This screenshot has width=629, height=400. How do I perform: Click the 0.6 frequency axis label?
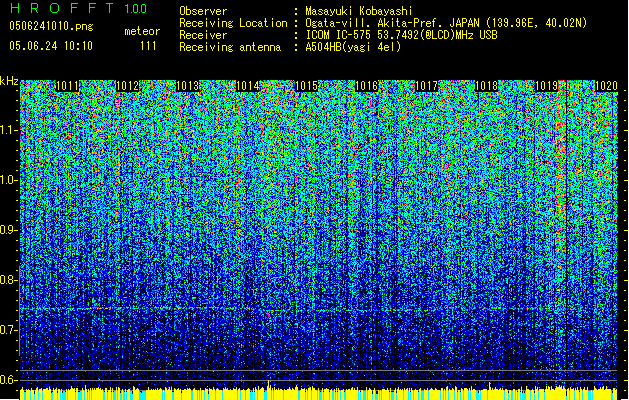tap(9, 380)
